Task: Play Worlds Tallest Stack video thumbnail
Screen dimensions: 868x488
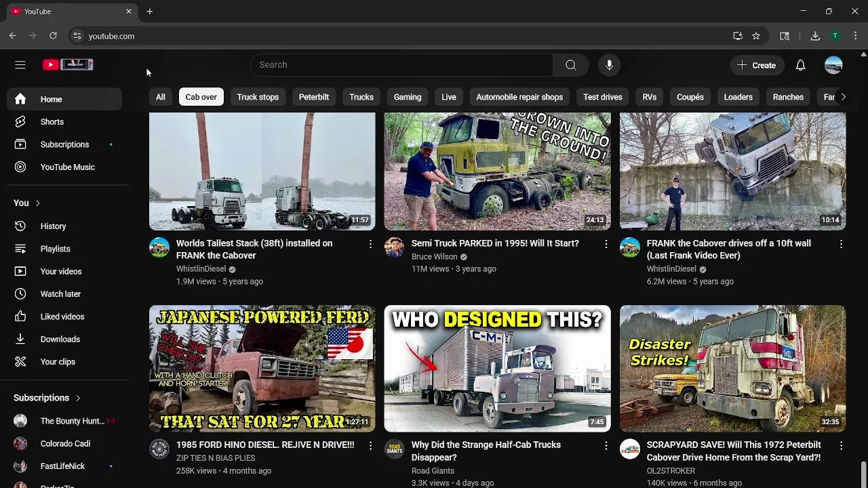Action: (x=262, y=171)
